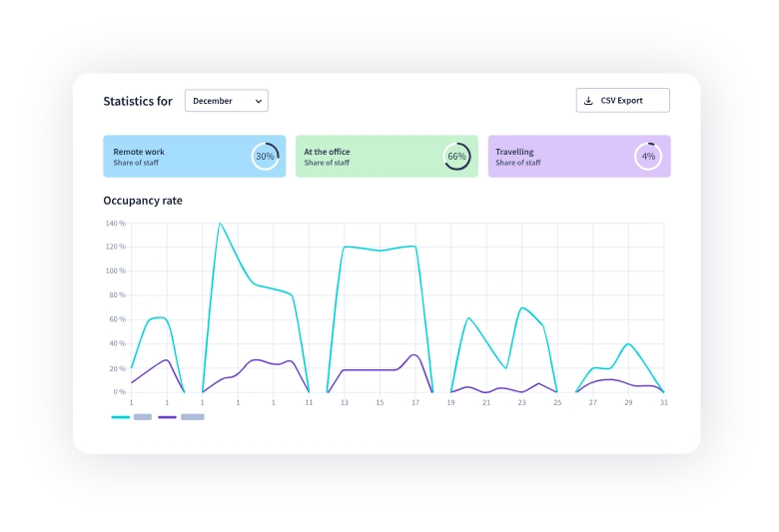Click the chevron arrow in month selector

[x=259, y=101]
